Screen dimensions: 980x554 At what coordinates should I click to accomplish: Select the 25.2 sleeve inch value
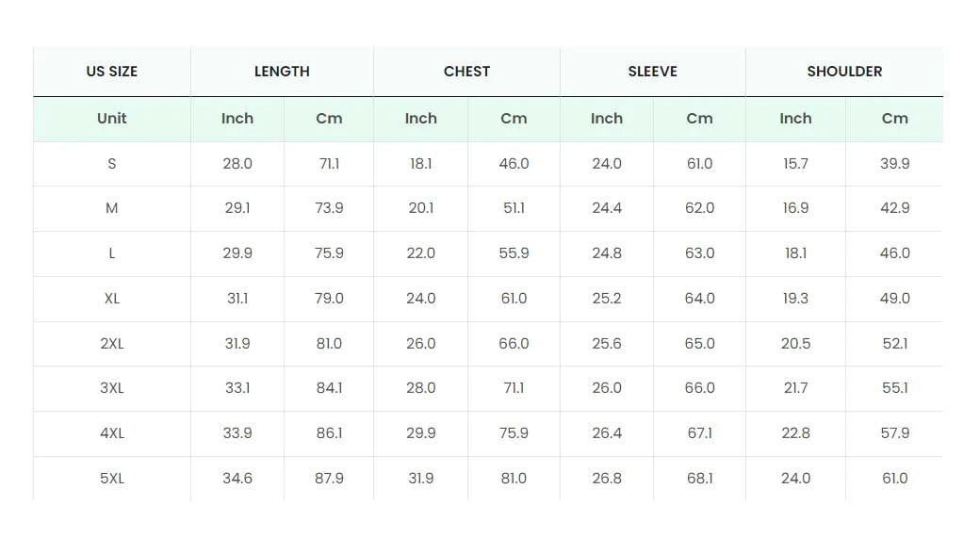[607, 299]
